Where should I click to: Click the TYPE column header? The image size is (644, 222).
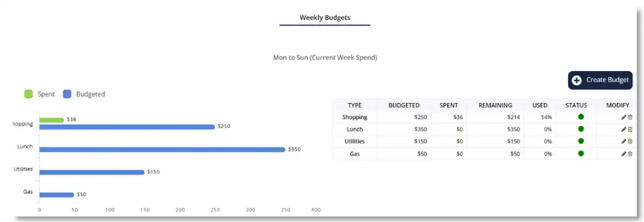coord(355,105)
